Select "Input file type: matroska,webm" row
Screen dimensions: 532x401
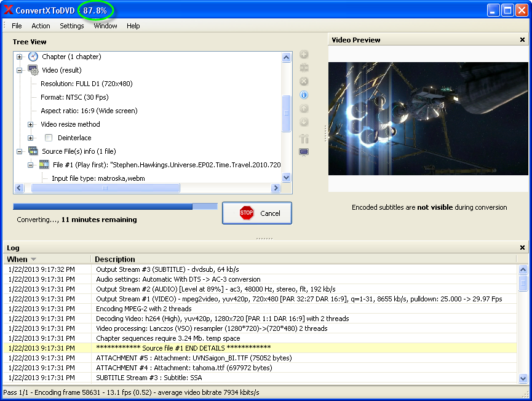pyautogui.click(x=98, y=178)
